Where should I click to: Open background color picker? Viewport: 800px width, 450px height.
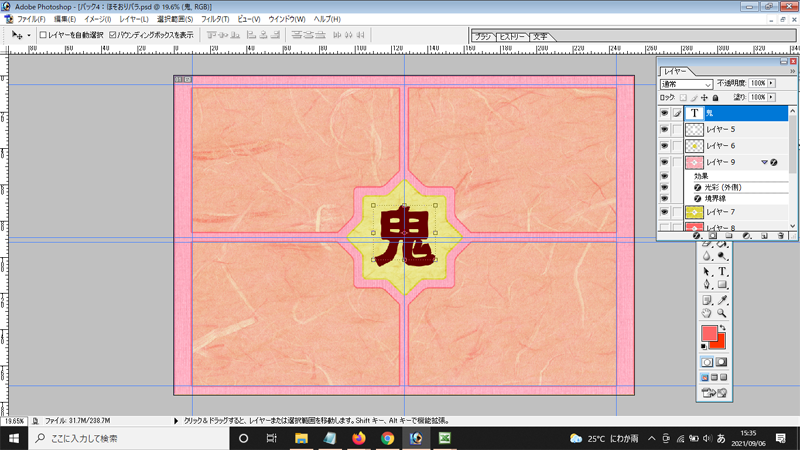click(x=720, y=344)
